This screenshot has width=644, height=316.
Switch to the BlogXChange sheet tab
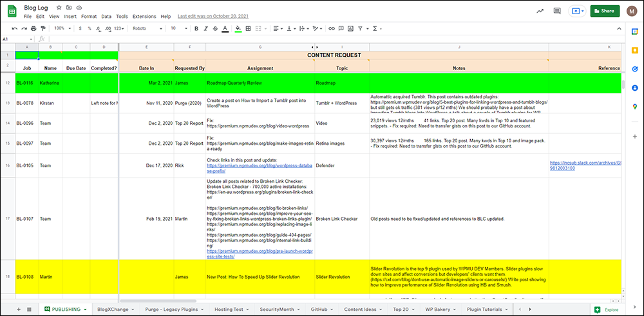pyautogui.click(x=116, y=309)
